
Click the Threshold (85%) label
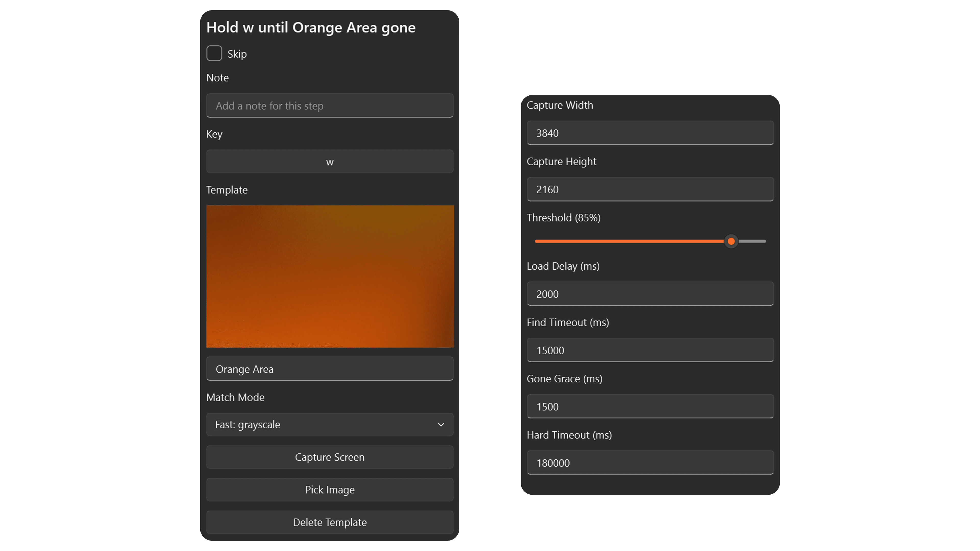pos(563,218)
